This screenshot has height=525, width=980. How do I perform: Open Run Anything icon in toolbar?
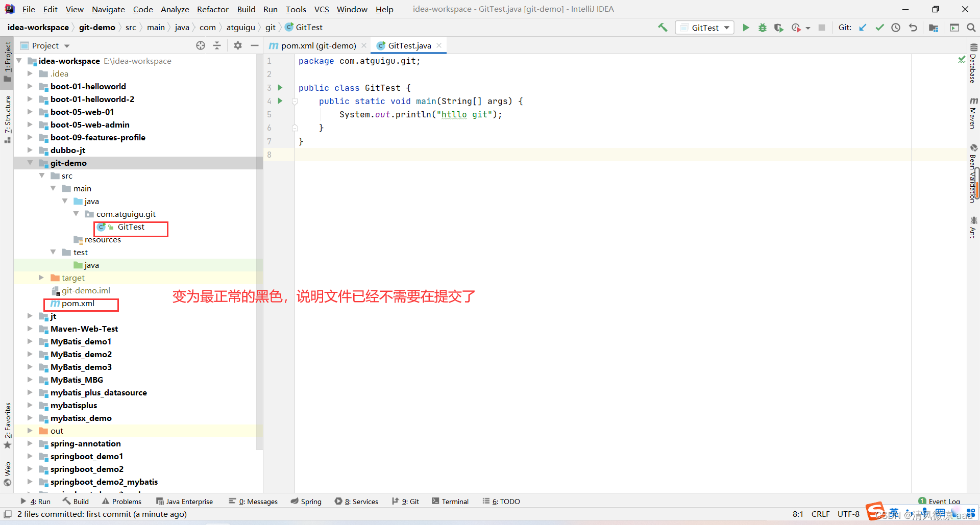tap(954, 28)
